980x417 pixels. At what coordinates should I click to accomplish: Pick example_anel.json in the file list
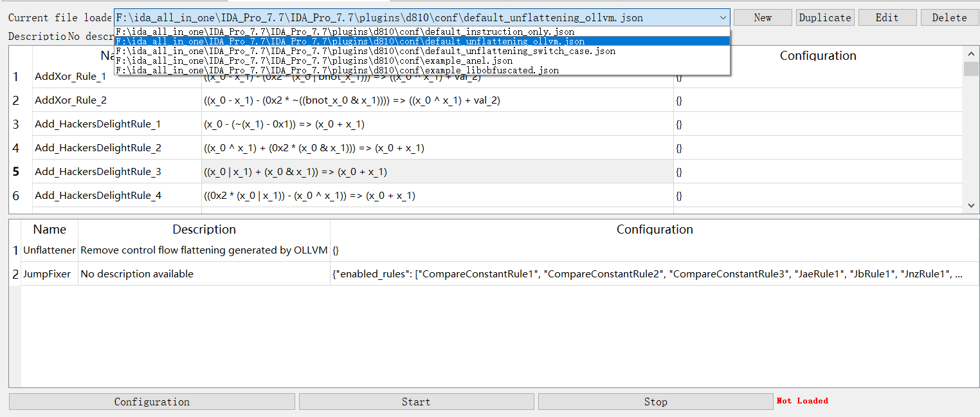tap(314, 60)
